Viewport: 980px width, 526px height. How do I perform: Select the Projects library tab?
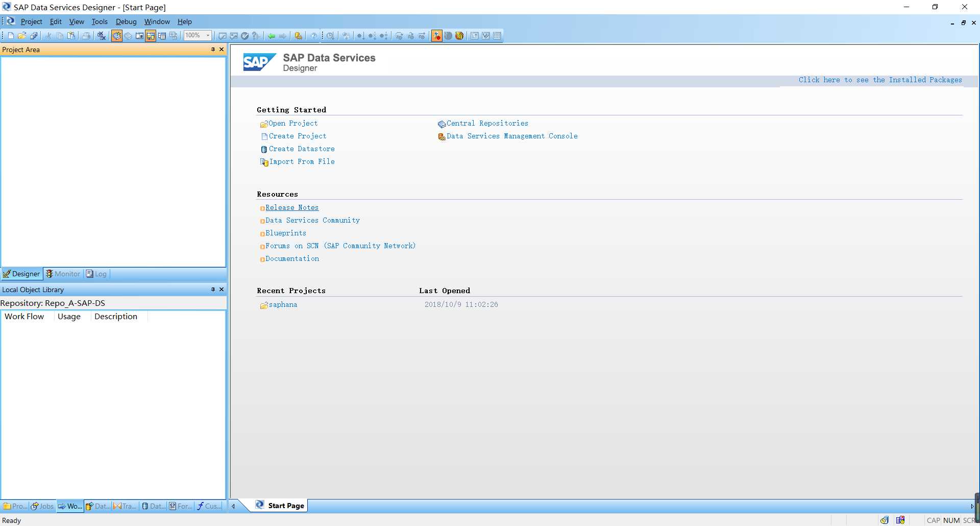(15, 506)
